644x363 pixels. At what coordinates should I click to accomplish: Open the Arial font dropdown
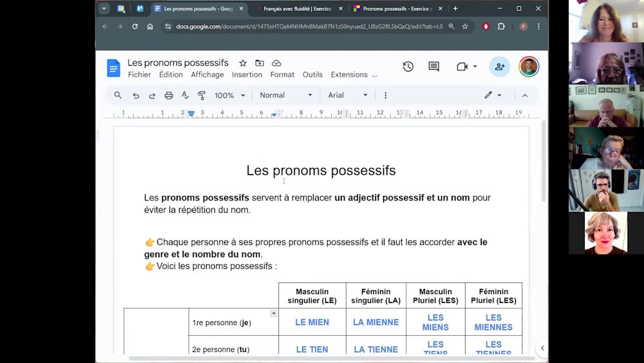(x=348, y=95)
